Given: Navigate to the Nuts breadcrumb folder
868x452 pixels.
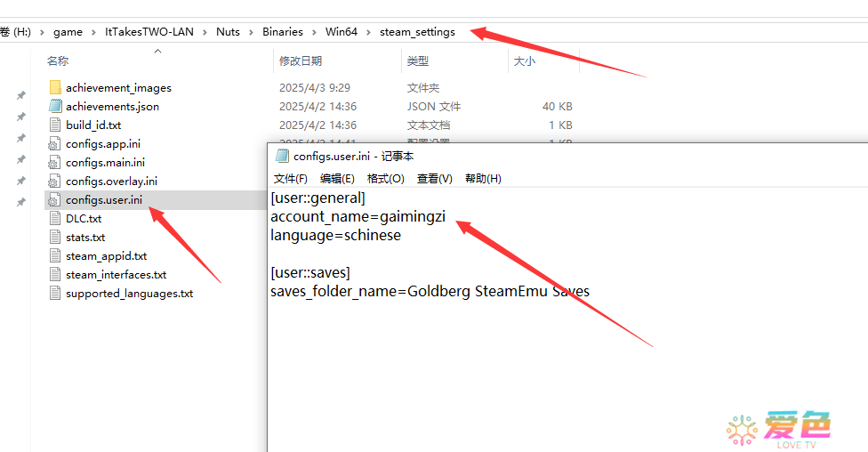Looking at the screenshot, I should coord(228,32).
